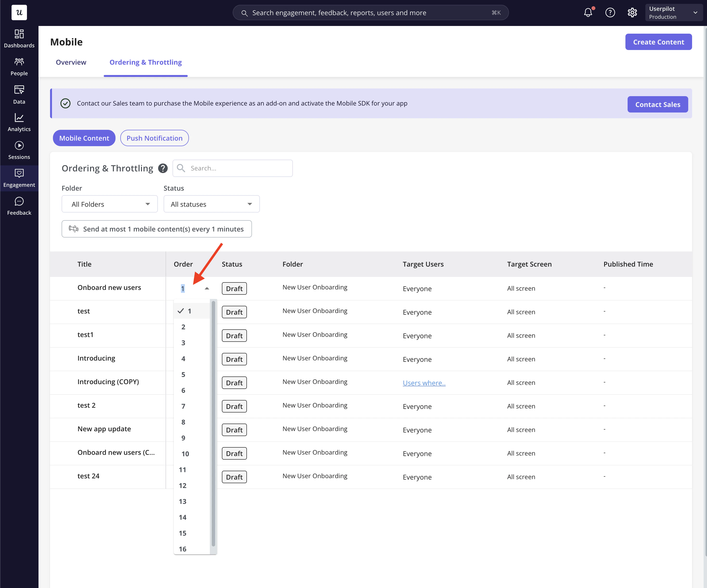Screen dimensions: 707x588
Task: Select the Push Notification pill
Action: coord(154,138)
